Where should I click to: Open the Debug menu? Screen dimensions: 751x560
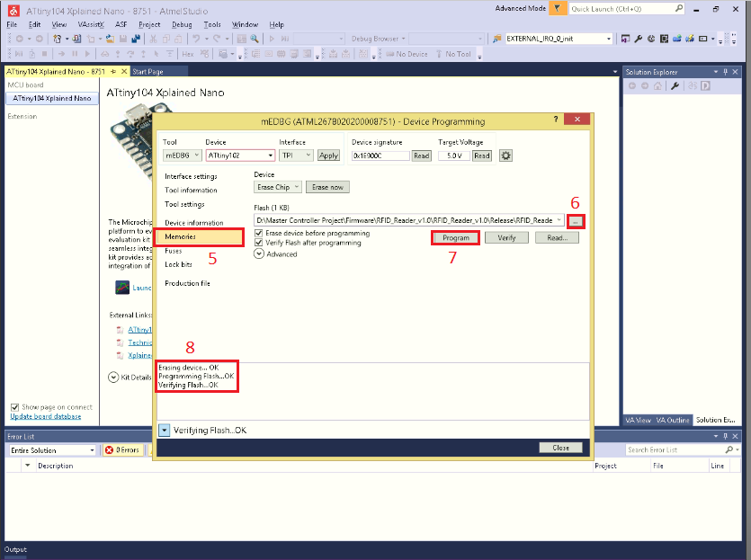(x=182, y=24)
